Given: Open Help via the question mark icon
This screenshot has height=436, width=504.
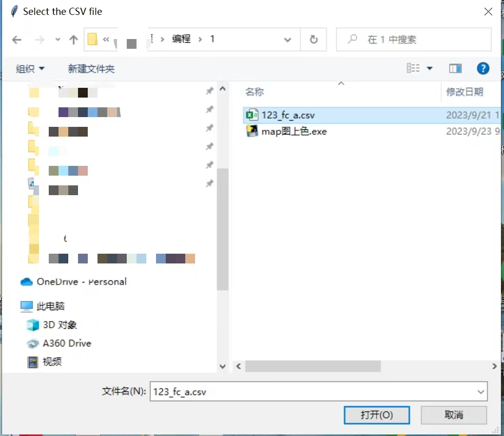Looking at the screenshot, I should [483, 68].
